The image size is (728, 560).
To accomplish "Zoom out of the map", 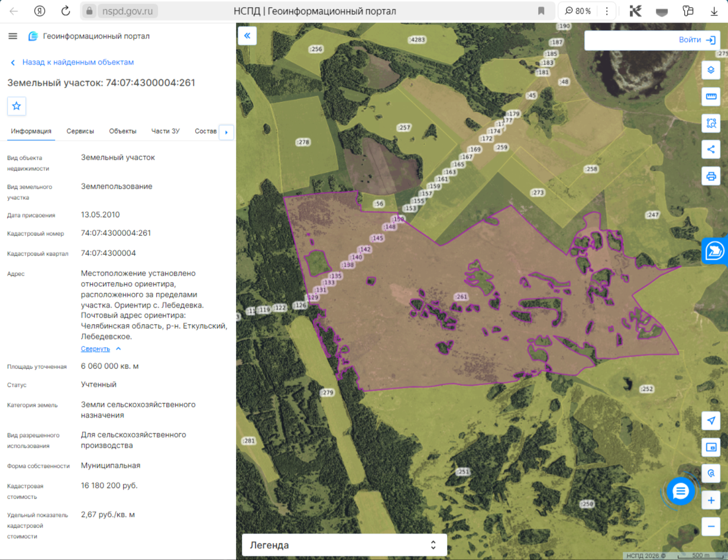I will (711, 526).
